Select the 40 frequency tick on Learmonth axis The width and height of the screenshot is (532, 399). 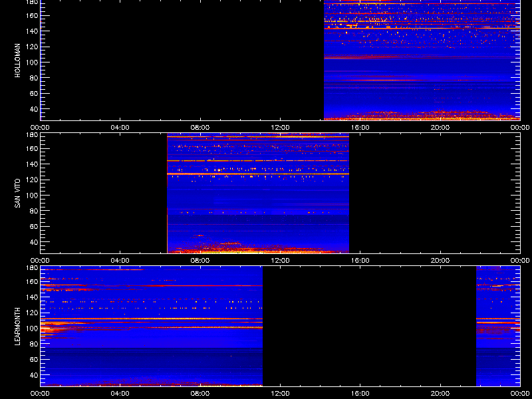pos(35,375)
